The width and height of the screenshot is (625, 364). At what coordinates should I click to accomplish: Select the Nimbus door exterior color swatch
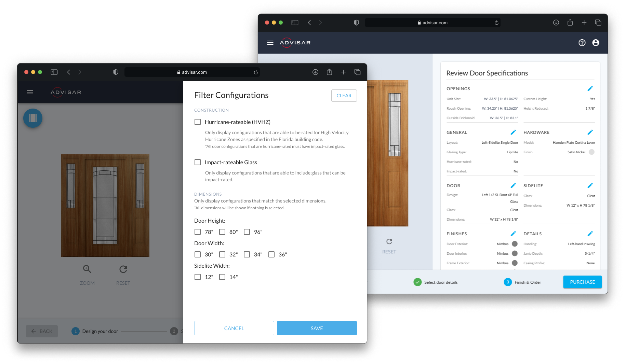[515, 244]
